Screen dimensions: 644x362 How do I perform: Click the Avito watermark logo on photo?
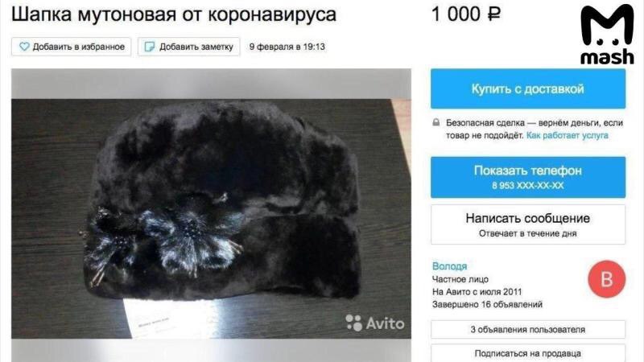[374, 323]
